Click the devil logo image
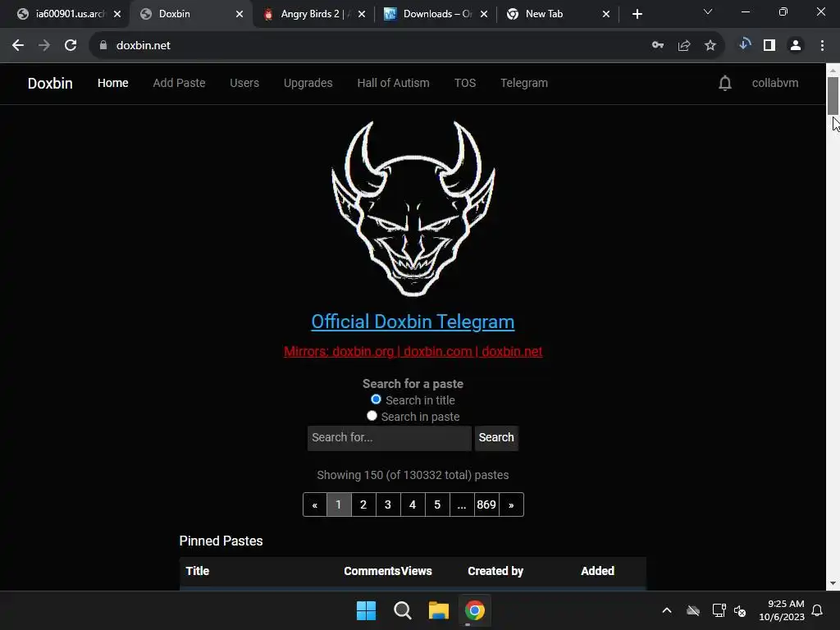 coord(413,208)
